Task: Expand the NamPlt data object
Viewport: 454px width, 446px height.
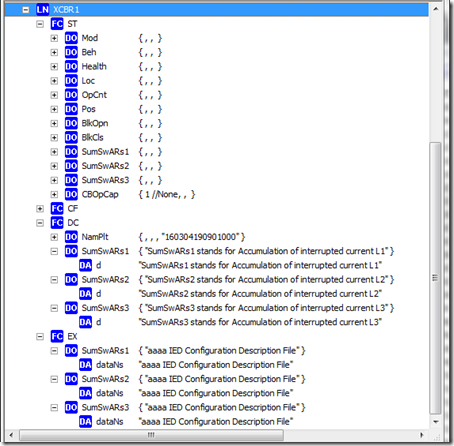Action: pyautogui.click(x=54, y=237)
